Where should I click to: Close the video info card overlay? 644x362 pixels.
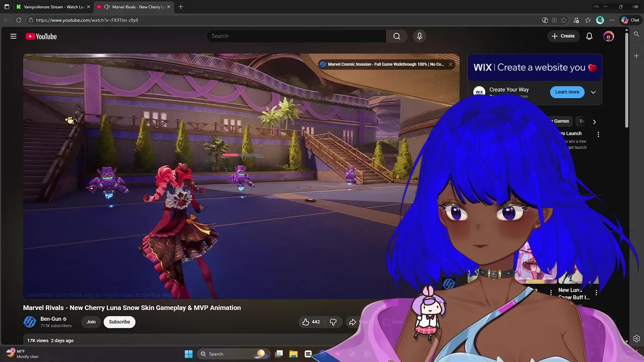(x=450, y=64)
